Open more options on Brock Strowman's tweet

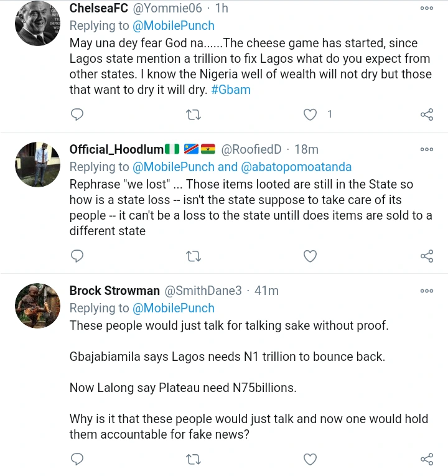427,291
